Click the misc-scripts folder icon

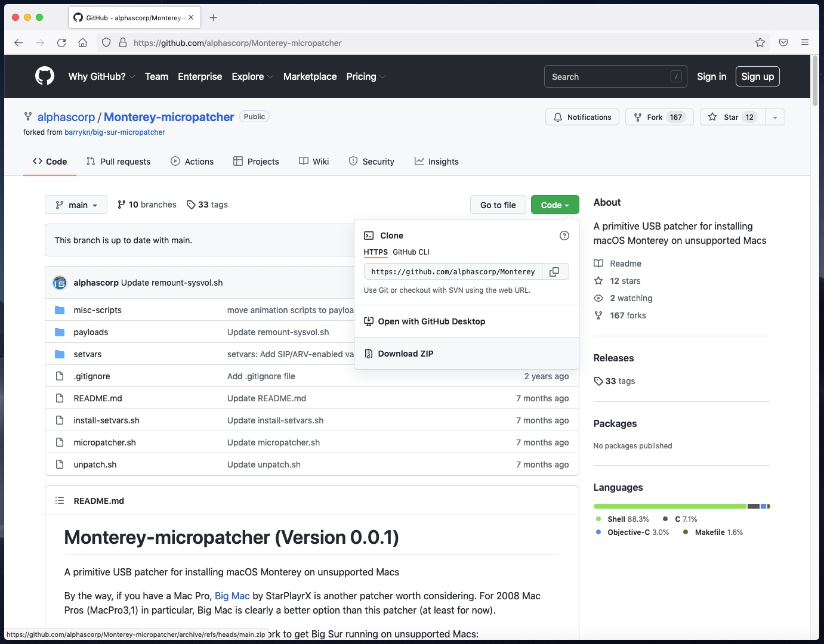(60, 310)
